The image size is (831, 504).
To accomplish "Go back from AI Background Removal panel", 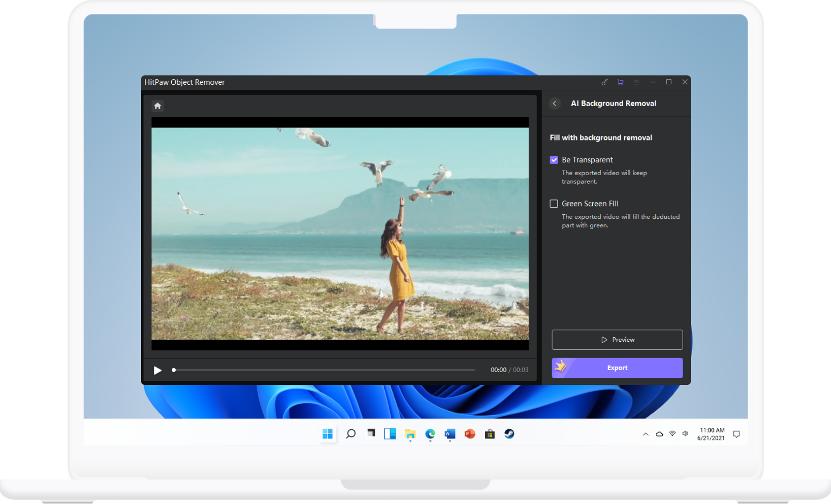I will [x=554, y=103].
